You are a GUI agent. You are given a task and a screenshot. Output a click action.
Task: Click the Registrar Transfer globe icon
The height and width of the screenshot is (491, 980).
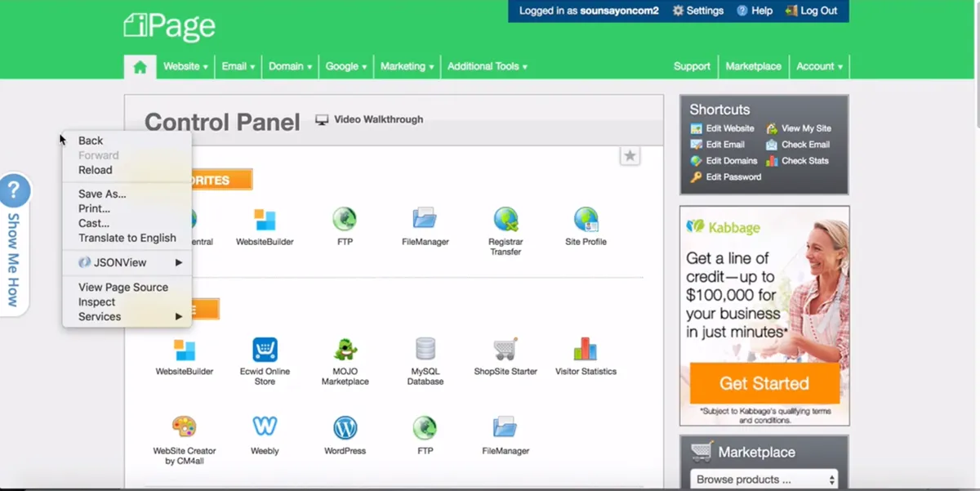506,219
